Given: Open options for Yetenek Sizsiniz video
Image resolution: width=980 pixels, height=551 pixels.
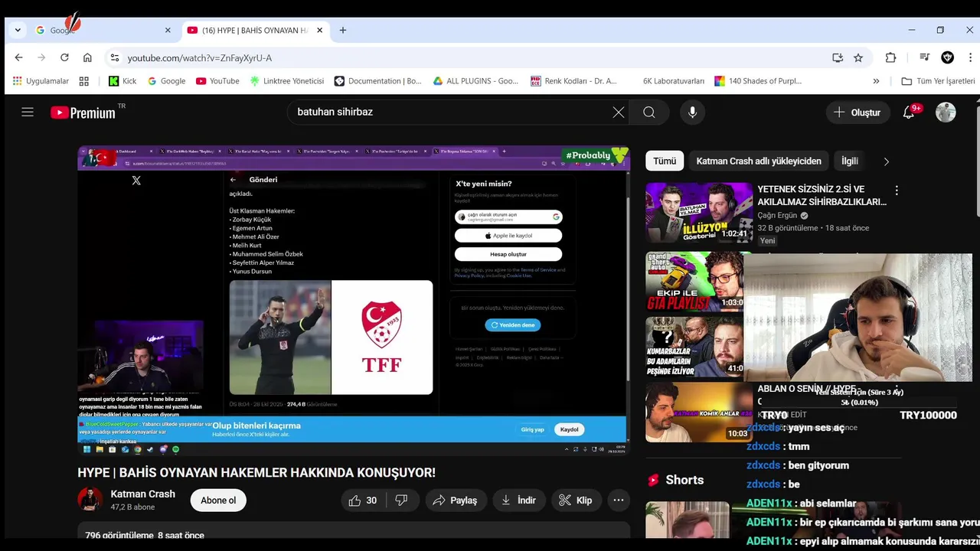Looking at the screenshot, I should pyautogui.click(x=897, y=191).
